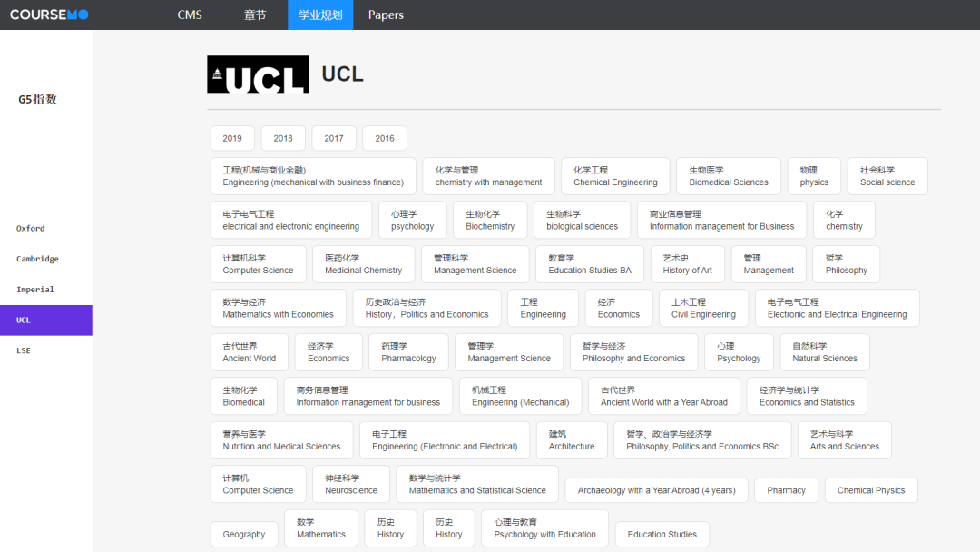Open chemistry with management course

click(x=489, y=176)
